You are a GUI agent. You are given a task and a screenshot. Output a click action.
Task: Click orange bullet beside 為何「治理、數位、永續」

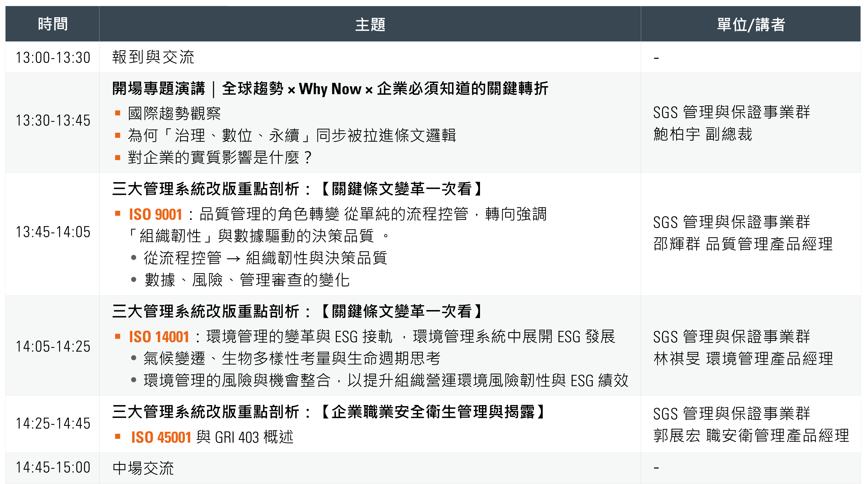pyautogui.click(x=118, y=135)
